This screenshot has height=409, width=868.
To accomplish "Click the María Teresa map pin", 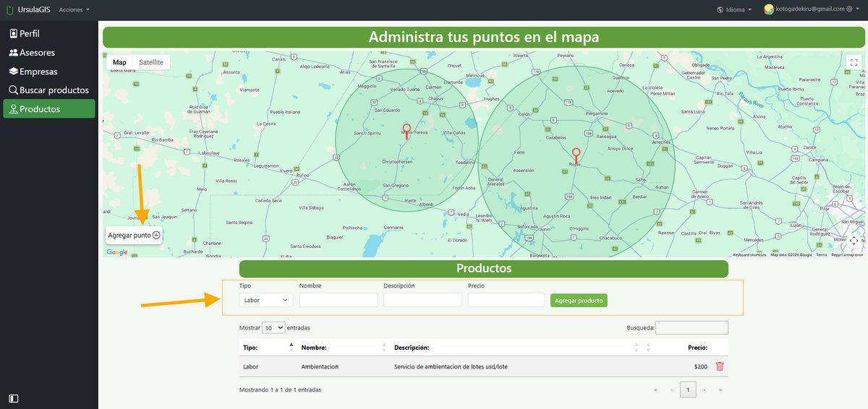I will pyautogui.click(x=407, y=131).
